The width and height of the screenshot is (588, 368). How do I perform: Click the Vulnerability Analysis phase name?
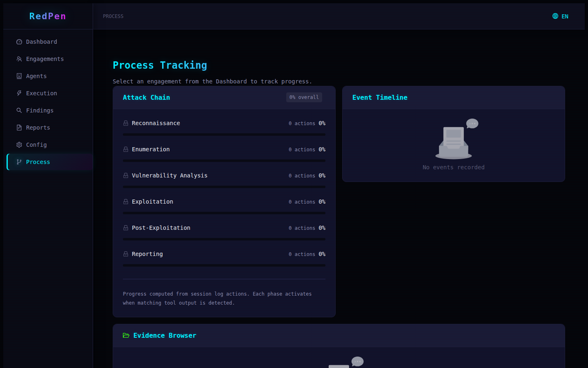coord(169,175)
